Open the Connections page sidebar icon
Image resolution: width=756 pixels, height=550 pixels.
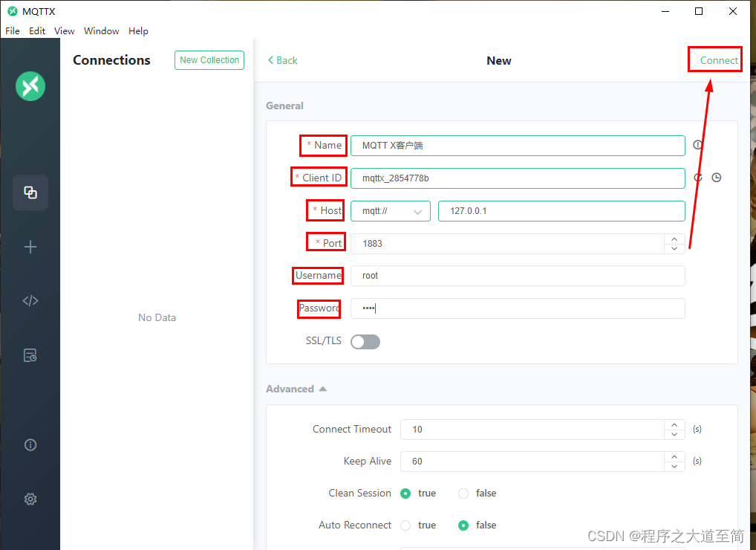30,192
